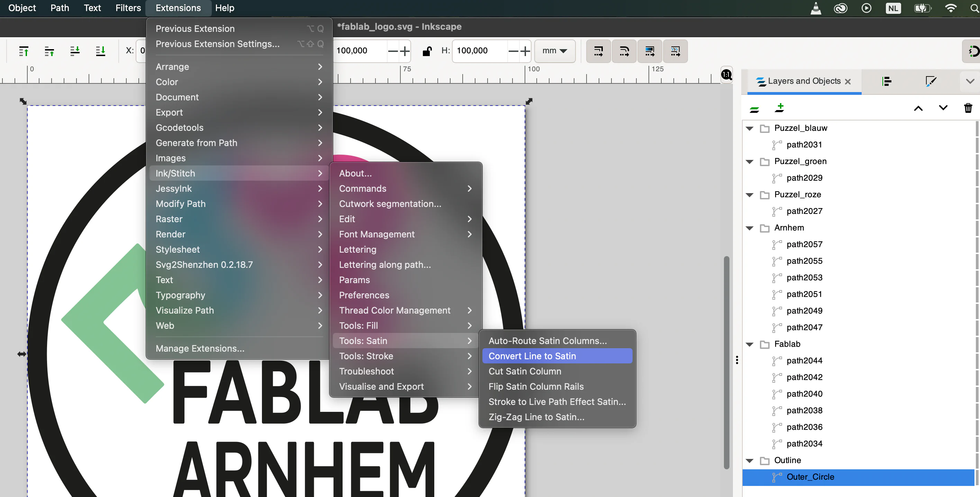Click the height input field 100,000
980x497 pixels.
tap(480, 51)
